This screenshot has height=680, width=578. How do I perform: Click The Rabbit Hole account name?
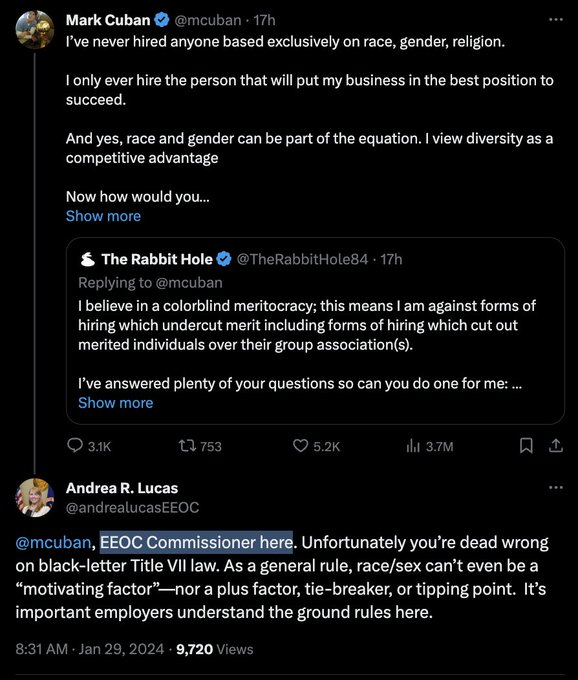coord(157,259)
